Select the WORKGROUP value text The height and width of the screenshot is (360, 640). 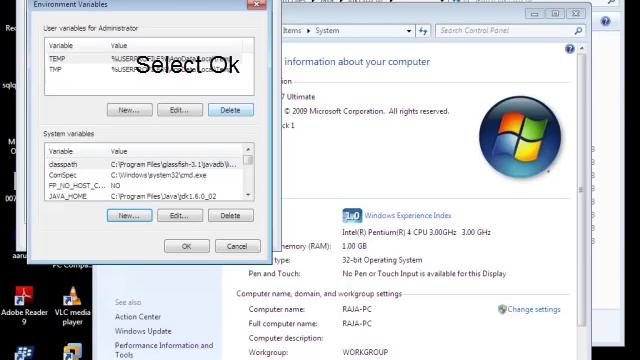[x=365, y=352]
